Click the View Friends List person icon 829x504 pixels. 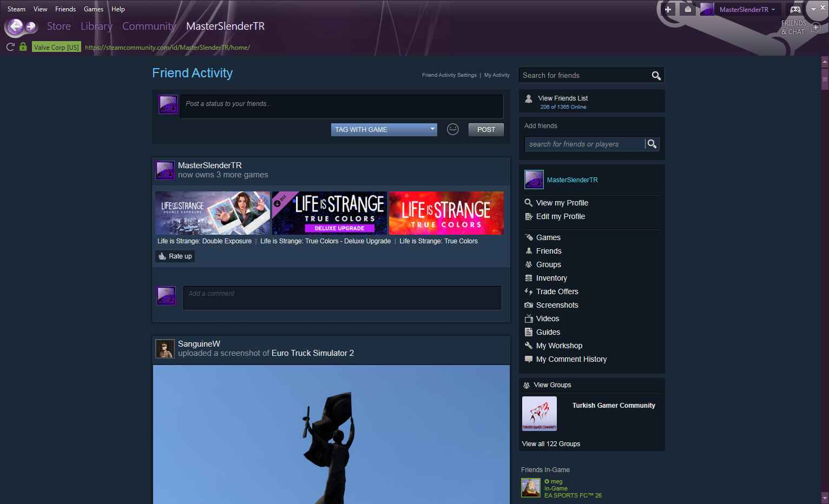(x=529, y=98)
